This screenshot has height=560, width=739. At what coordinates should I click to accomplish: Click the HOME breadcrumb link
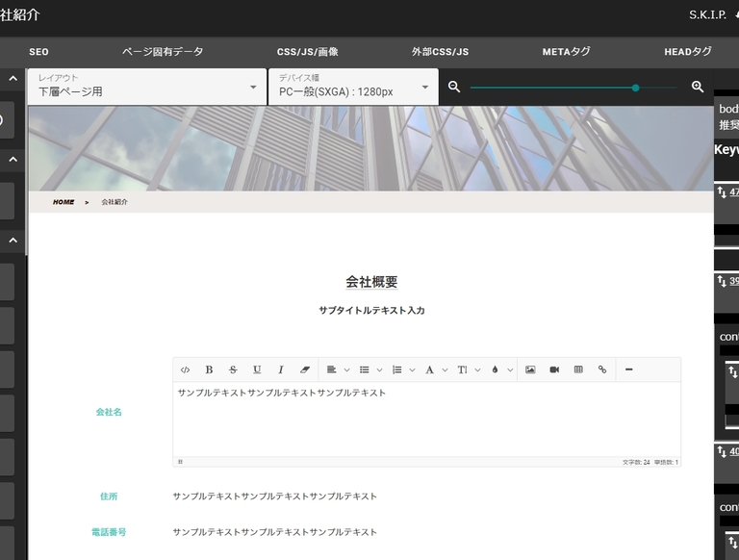pos(64,202)
